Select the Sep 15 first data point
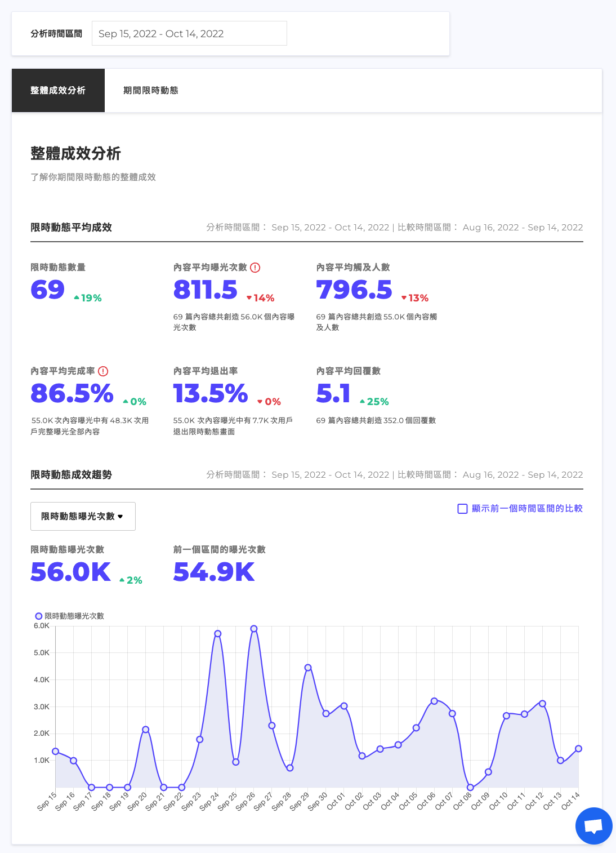Viewport: 616px width, 853px height. [55, 751]
